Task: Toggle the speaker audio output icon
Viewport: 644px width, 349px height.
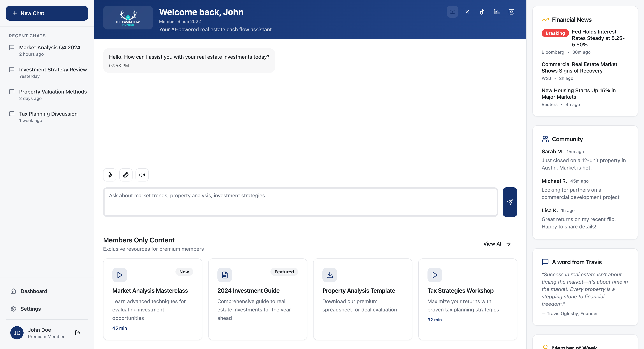Action: 142,175
